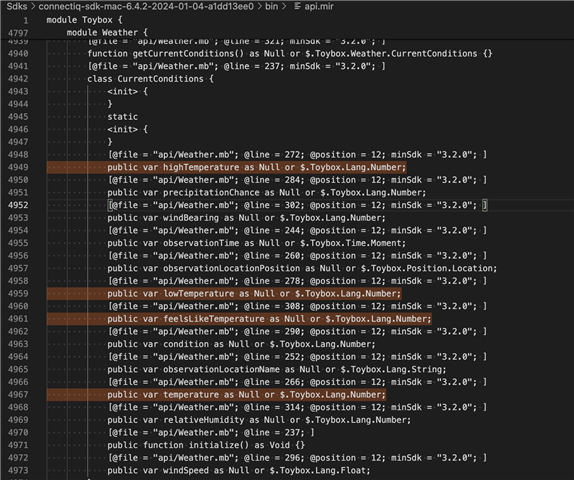This screenshot has width=574, height=480.
Task: Place cursor on highTemperature variable line
Action: [257, 167]
